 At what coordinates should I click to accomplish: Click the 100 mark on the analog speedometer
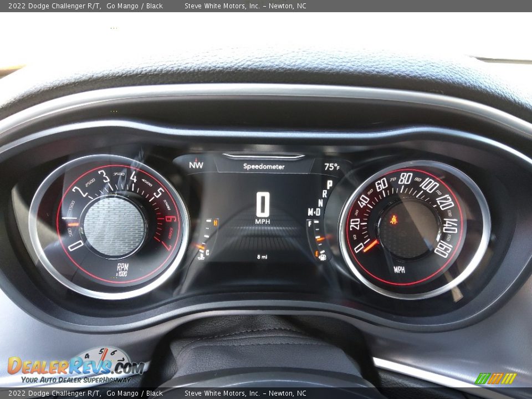coord(429,185)
